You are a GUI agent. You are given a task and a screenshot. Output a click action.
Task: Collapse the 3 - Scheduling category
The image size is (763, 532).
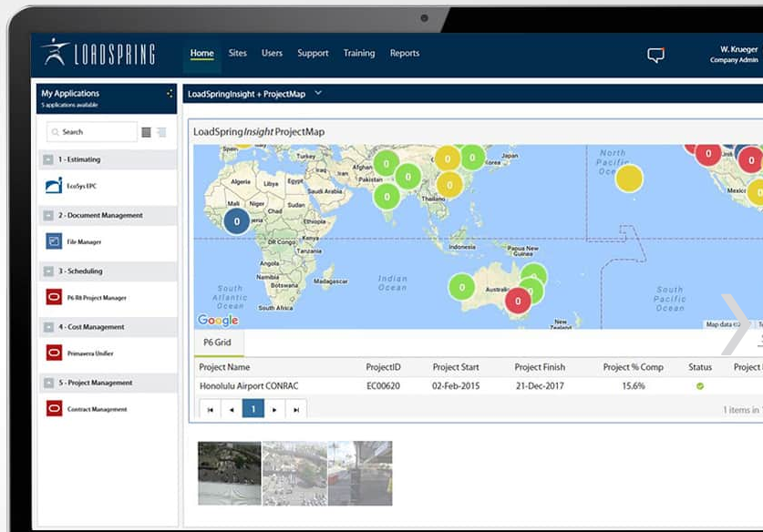tap(47, 271)
